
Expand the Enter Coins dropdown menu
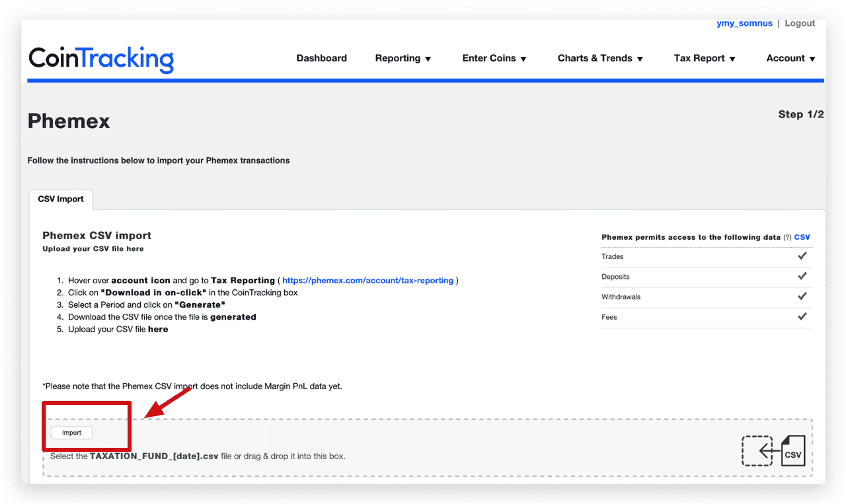pos(494,58)
